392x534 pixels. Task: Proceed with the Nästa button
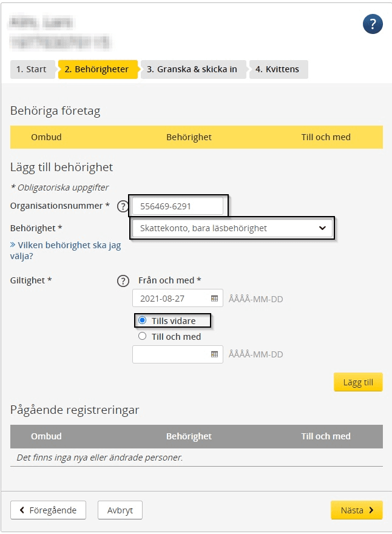pos(357,510)
